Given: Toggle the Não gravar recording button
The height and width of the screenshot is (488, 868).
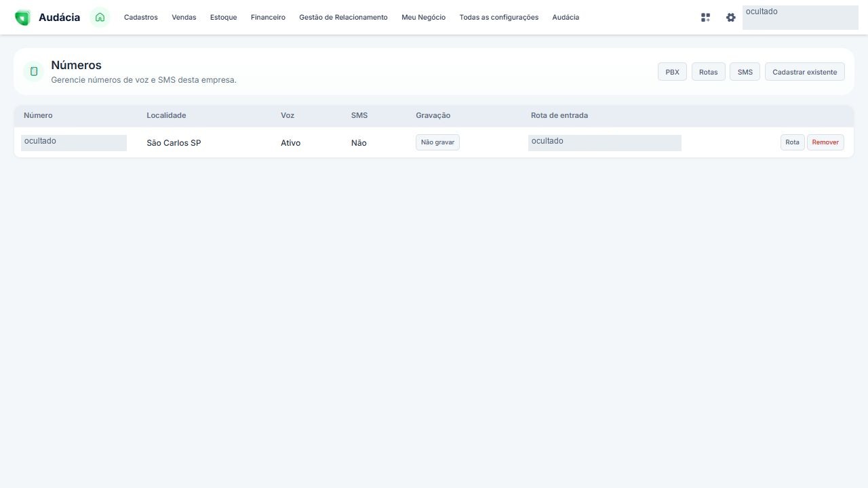Looking at the screenshot, I should [x=437, y=142].
